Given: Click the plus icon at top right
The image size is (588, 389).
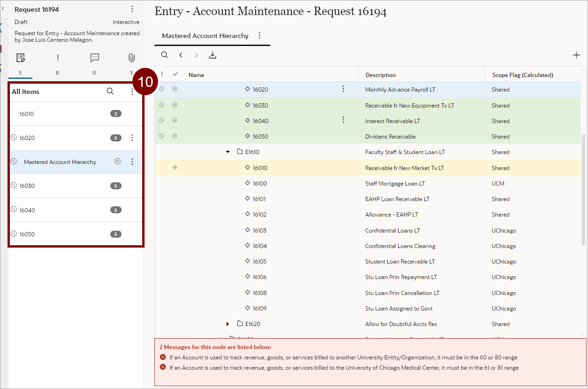Looking at the screenshot, I should (x=576, y=55).
